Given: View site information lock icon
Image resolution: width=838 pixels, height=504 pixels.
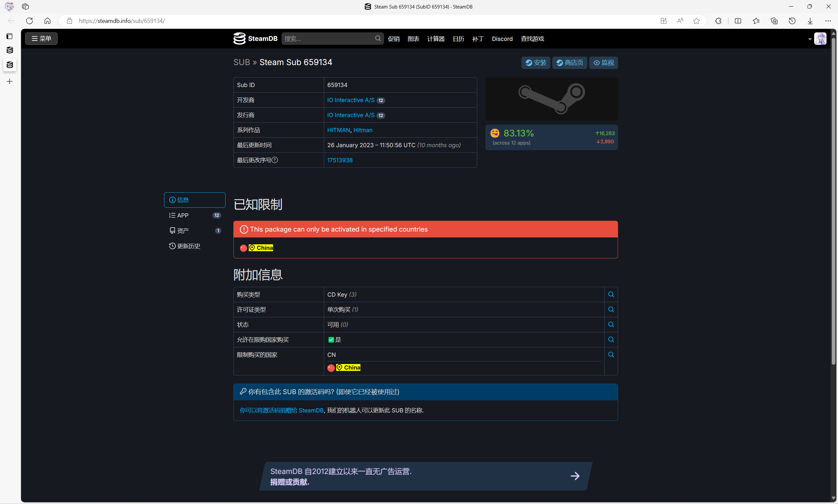Looking at the screenshot, I should 69,21.
